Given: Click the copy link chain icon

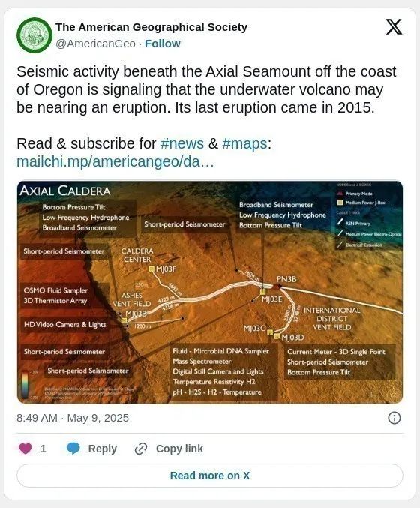Looking at the screenshot, I should tap(141, 449).
